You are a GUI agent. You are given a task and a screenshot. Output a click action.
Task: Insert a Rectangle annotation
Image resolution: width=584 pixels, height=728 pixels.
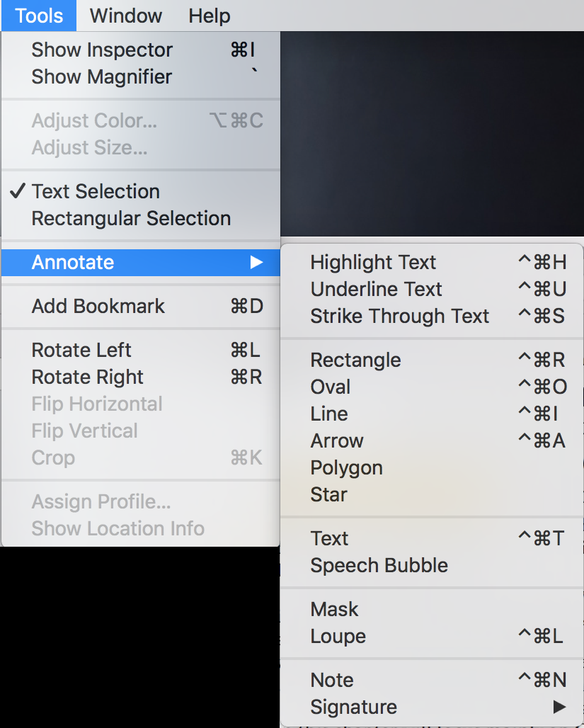coord(355,360)
